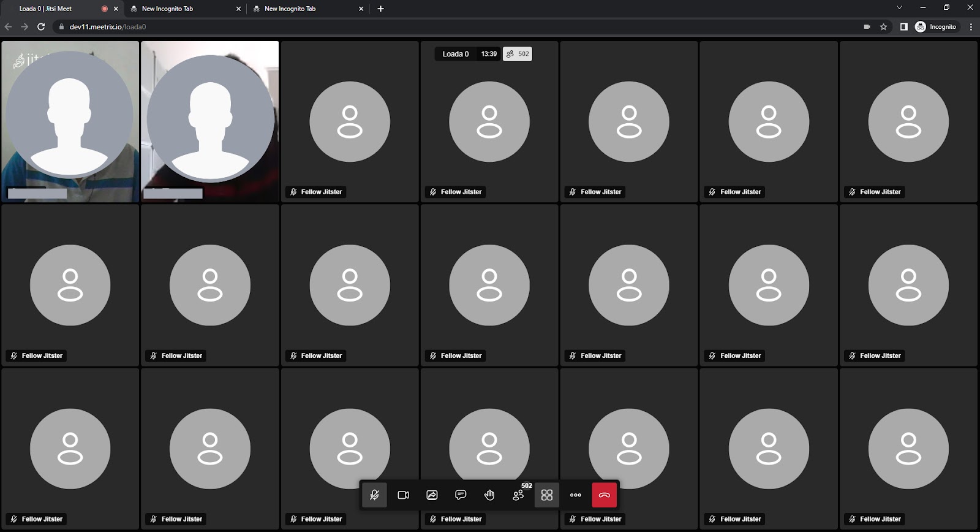Screen dimensions: 980x532
Task: Open a new browser tab
Action: coord(380,9)
